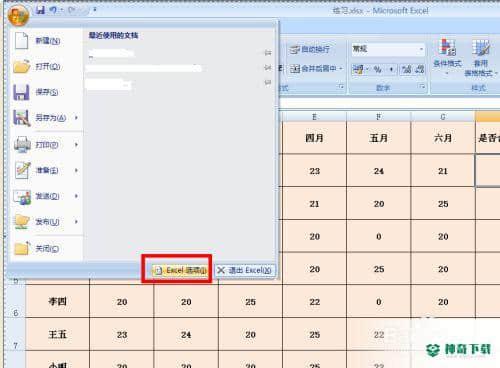Save via the quick access floppy icon

tap(40, 10)
